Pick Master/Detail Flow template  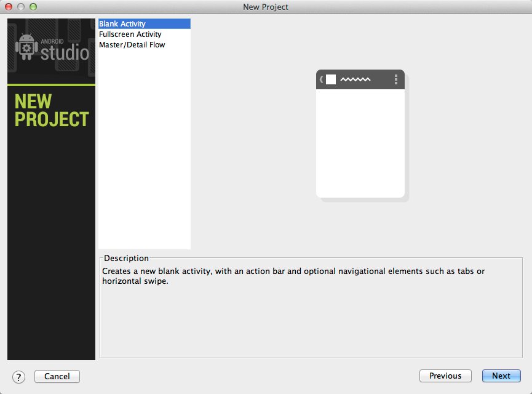coord(132,45)
